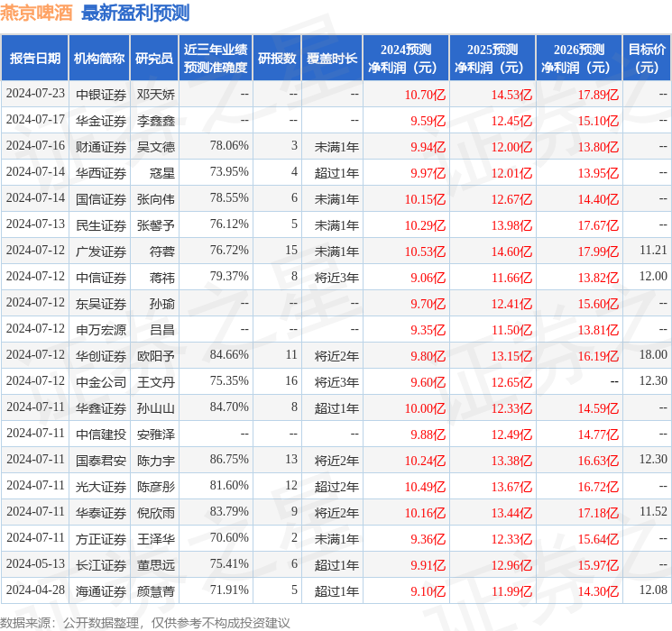The image size is (672, 631).
Task: Select the 国信证券 institution cell
Action: point(101,199)
